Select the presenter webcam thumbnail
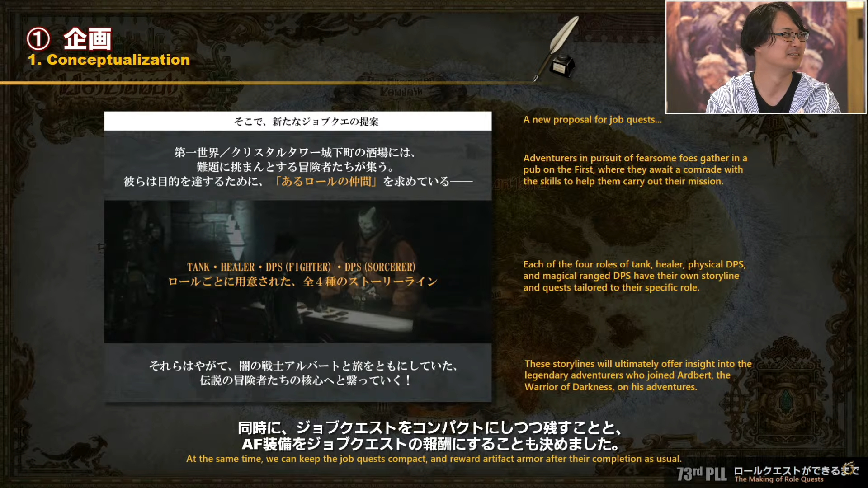Screen dimensions: 868x488 [x=765, y=57]
